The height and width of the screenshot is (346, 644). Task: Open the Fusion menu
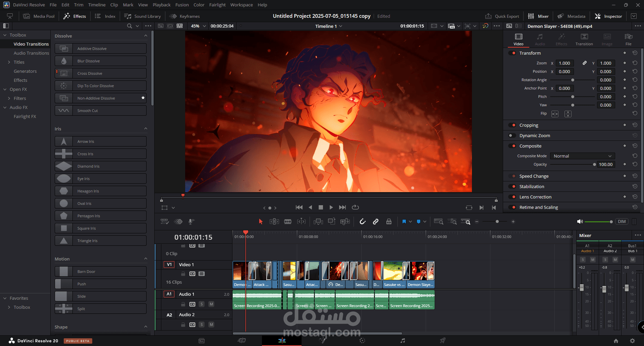[x=182, y=5]
